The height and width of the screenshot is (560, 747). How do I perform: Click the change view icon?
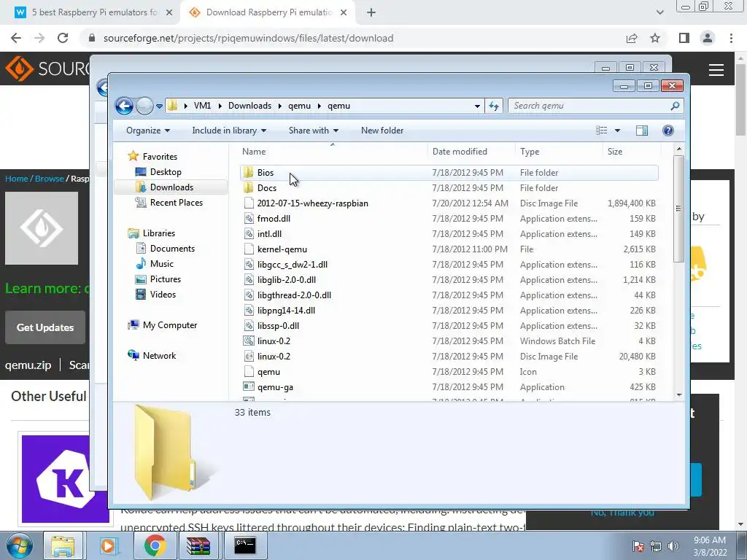602,131
